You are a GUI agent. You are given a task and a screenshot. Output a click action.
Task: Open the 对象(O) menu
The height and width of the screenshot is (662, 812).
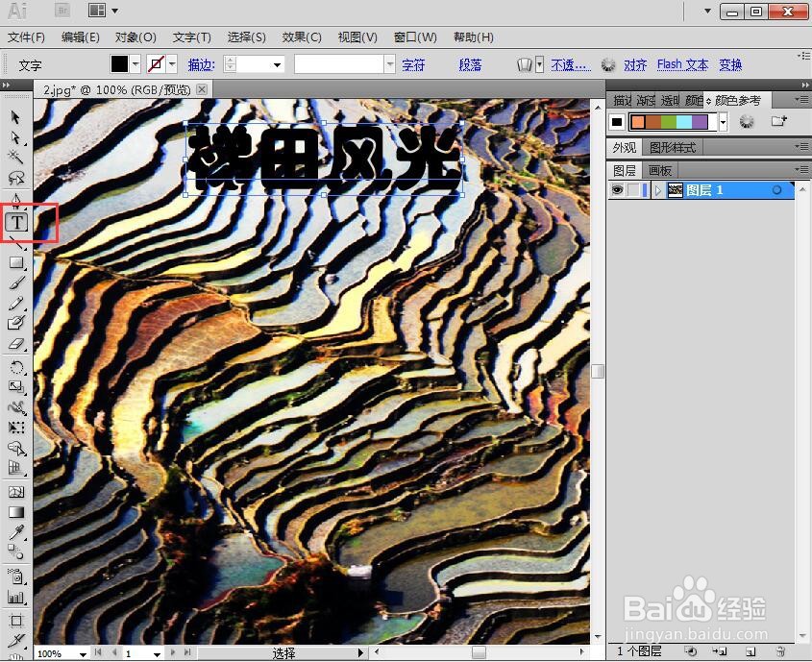[x=135, y=37]
